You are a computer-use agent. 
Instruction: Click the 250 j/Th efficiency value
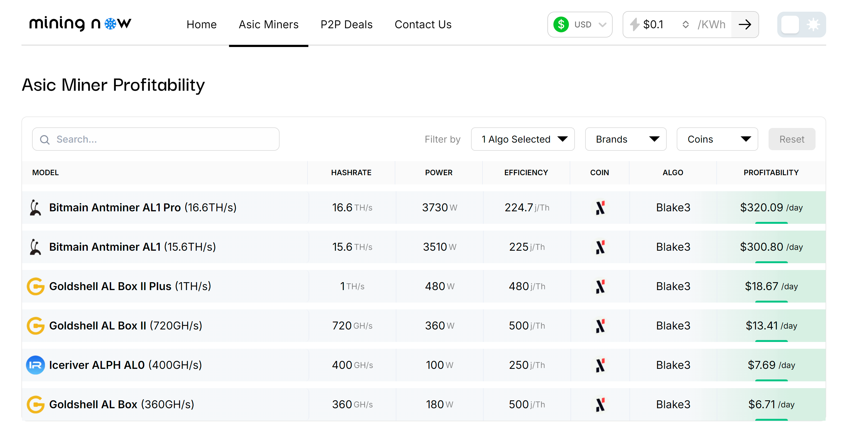pos(527,365)
